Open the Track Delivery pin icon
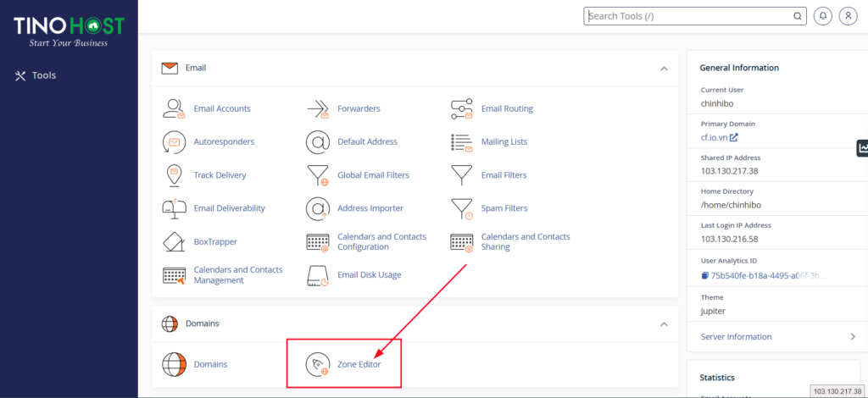Image resolution: width=868 pixels, height=398 pixels. [x=173, y=175]
